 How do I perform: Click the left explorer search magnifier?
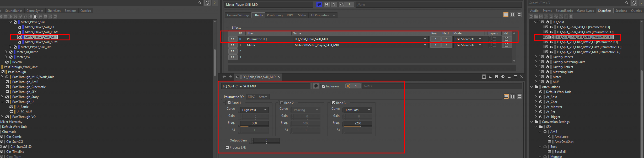click(200, 3)
